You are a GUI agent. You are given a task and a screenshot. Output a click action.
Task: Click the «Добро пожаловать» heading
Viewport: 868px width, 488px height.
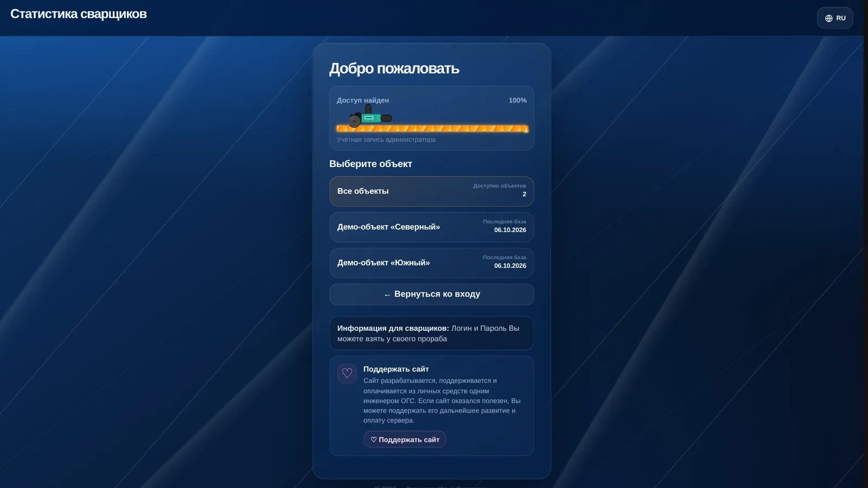coord(394,68)
